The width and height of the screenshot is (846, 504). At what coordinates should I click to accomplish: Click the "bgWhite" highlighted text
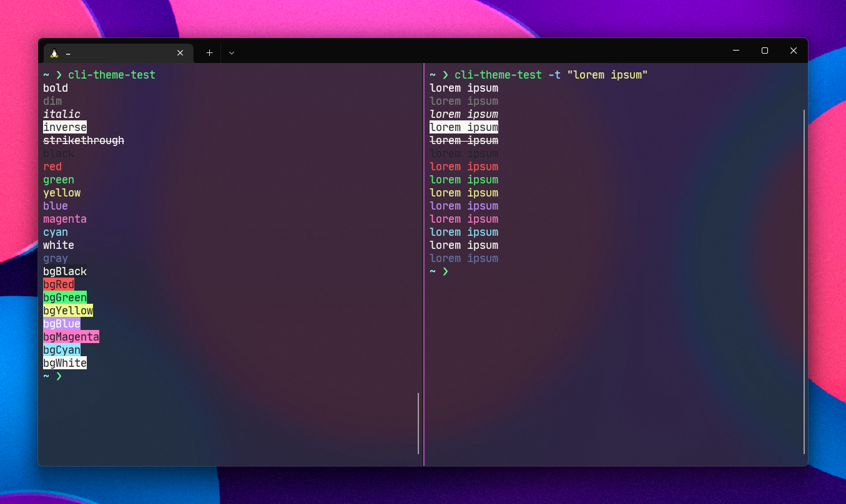point(65,363)
